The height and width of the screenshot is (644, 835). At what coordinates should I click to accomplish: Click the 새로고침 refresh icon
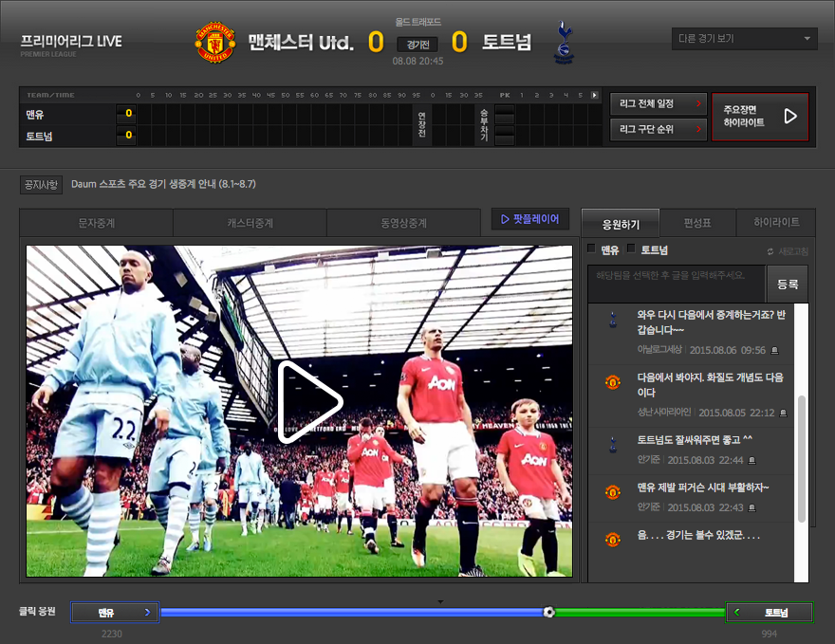[770, 251]
